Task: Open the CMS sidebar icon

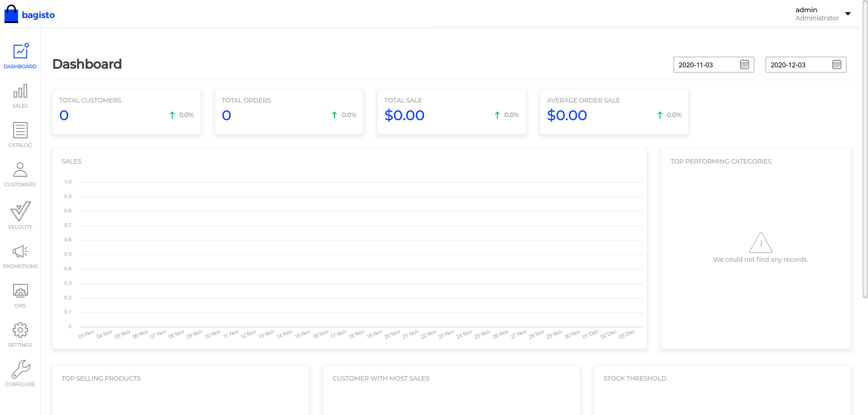Action: (20, 291)
